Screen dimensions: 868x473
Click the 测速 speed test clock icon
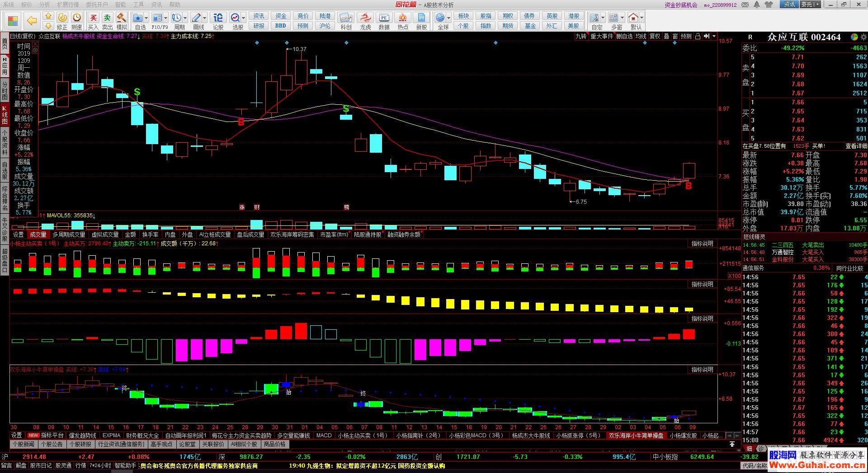click(x=77, y=21)
